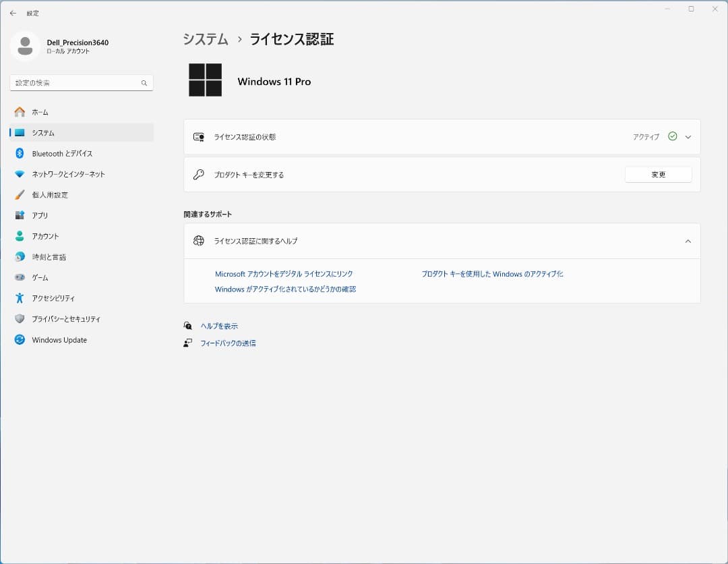
Task: Open ネットワークとインターネット settings
Action: point(20,174)
